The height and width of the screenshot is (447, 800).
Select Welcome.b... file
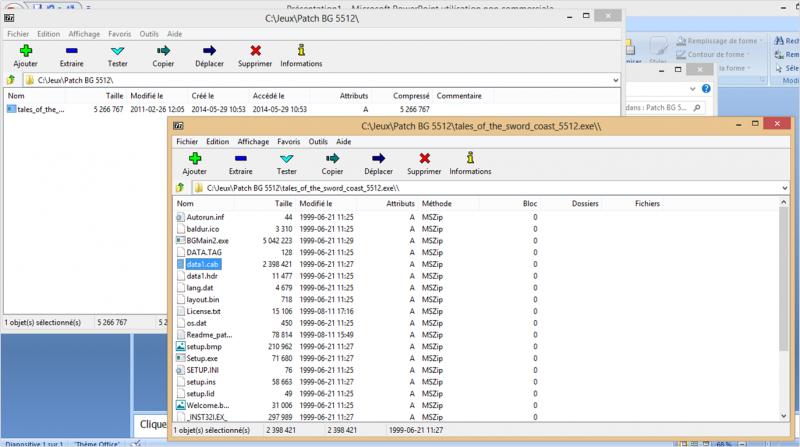tap(207, 405)
